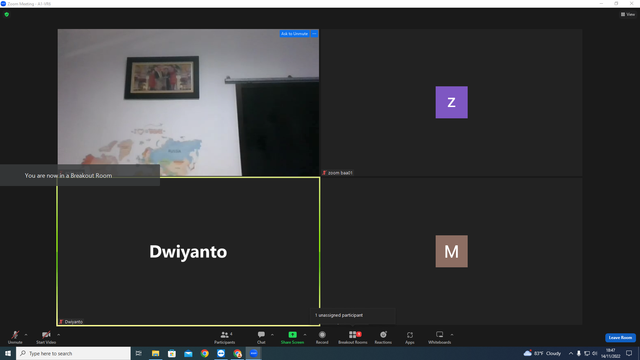Click the blue Leave Room button
The width and height of the screenshot is (640, 360).
620,338
